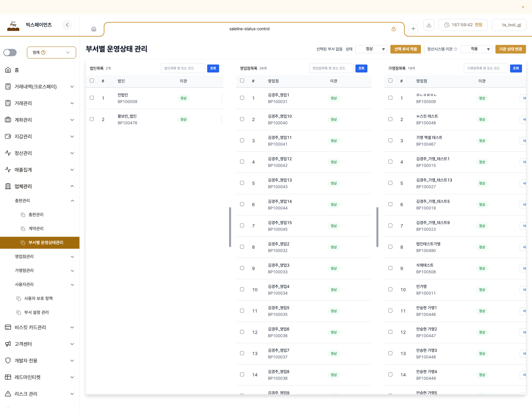Toggle the switch above the sidebar menu

pyautogui.click(x=10, y=53)
